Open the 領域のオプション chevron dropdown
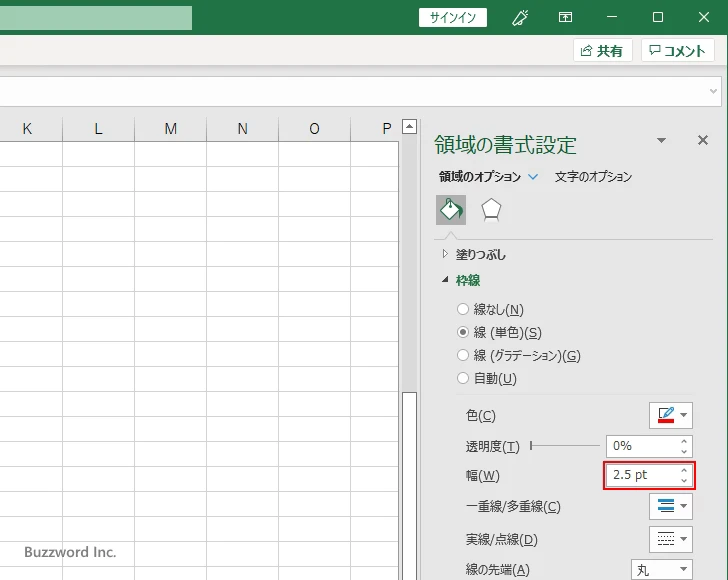This screenshot has width=728, height=580. point(533,176)
